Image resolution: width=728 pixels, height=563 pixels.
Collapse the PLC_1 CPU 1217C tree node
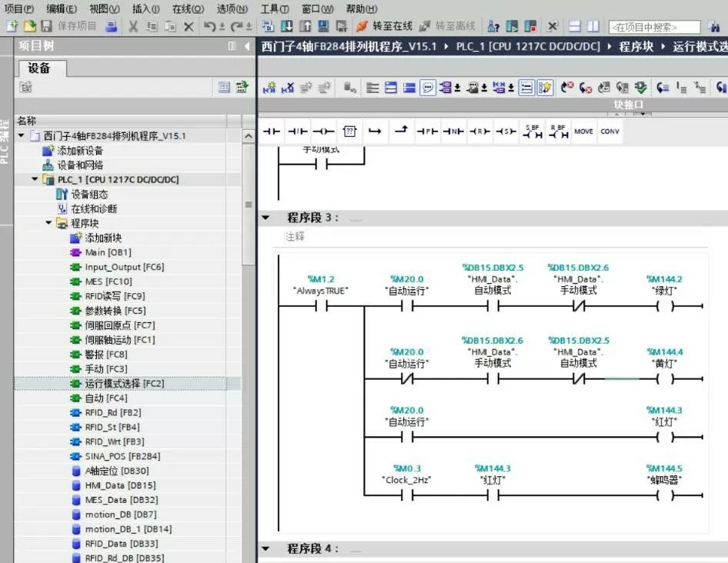[x=35, y=179]
